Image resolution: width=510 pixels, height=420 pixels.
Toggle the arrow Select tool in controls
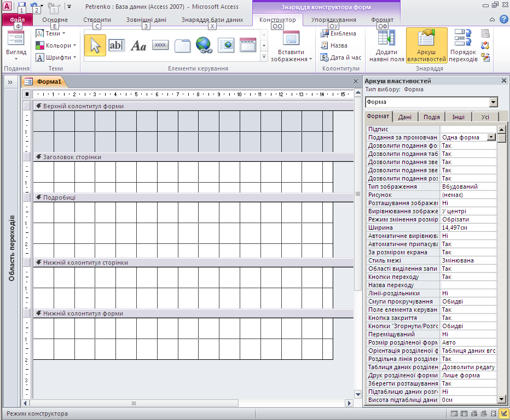95,45
